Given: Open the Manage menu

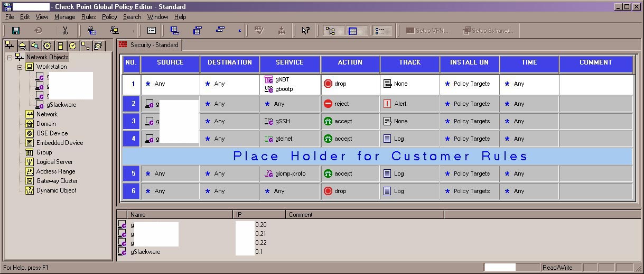Looking at the screenshot, I should pyautogui.click(x=65, y=17).
